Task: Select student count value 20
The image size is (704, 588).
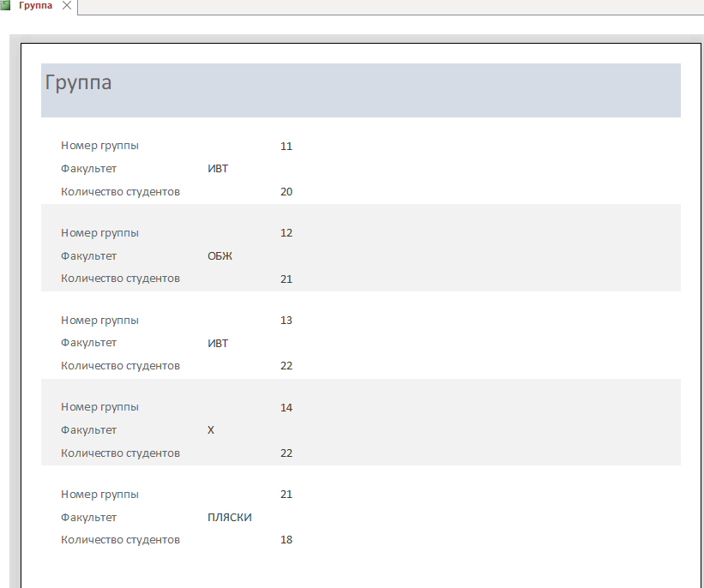Action: [x=286, y=192]
